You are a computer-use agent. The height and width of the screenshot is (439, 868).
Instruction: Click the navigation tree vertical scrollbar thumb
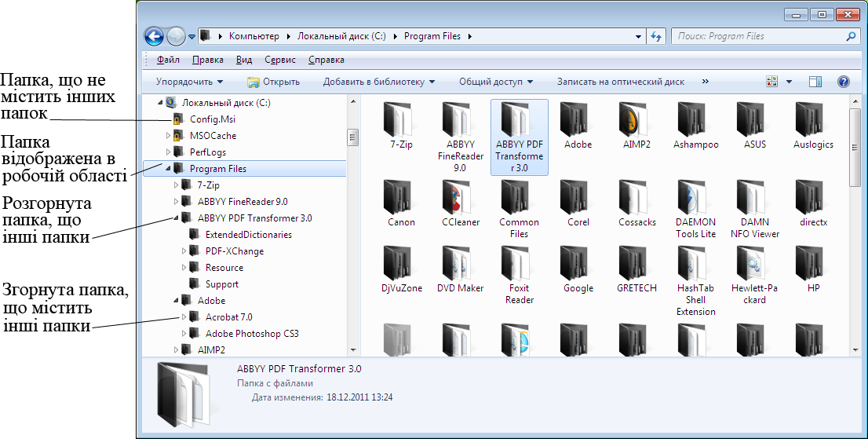coord(352,137)
